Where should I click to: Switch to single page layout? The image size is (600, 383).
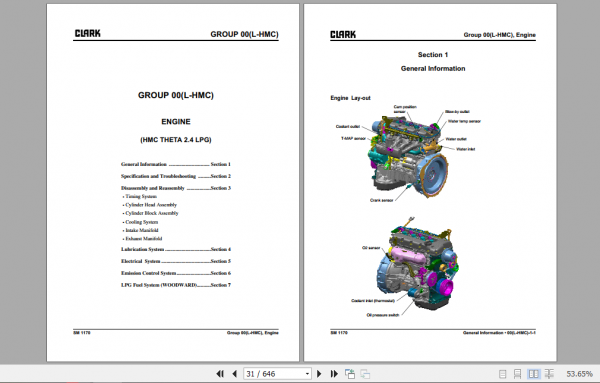coord(502,374)
